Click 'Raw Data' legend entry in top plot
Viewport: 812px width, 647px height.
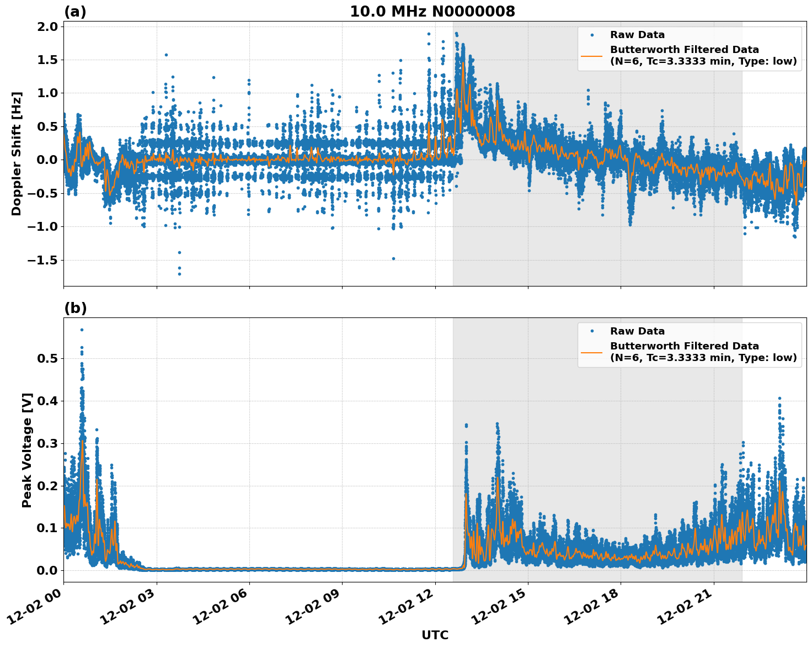[637, 35]
